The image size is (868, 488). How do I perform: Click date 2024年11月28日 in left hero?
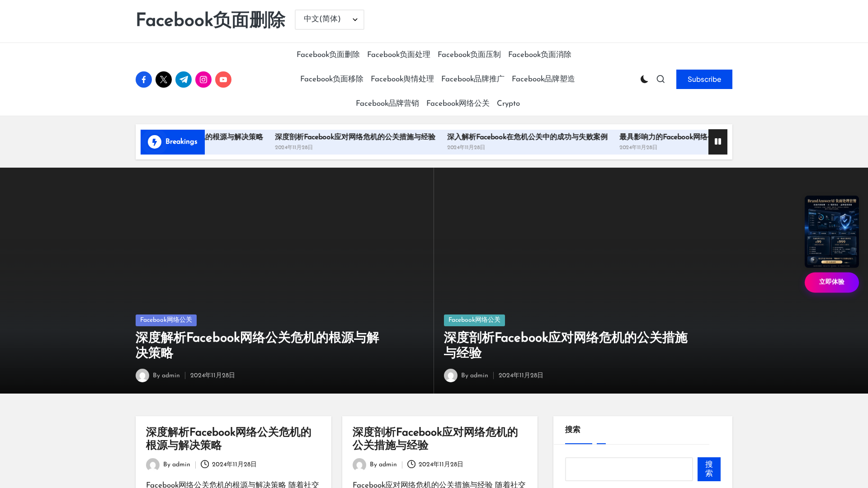click(212, 375)
